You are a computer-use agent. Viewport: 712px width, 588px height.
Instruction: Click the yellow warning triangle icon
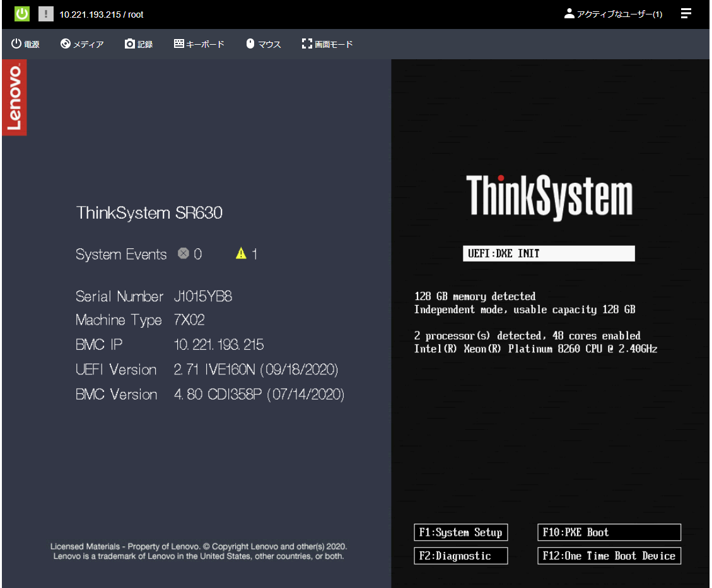(241, 253)
